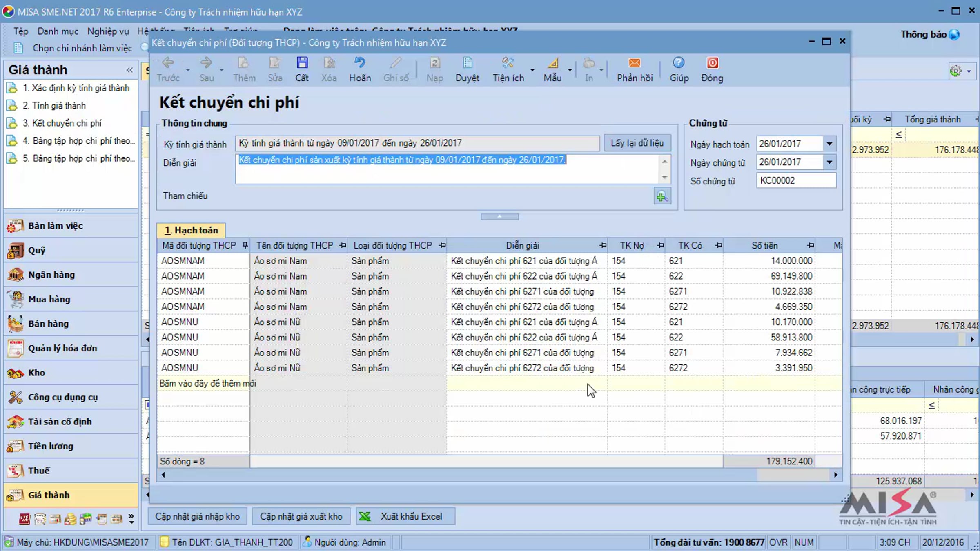Open the In print dropdown arrow

[601, 70]
